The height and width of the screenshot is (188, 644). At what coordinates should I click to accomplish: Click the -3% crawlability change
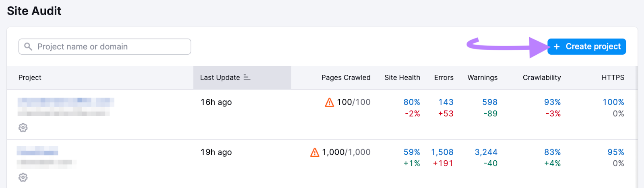553,114
